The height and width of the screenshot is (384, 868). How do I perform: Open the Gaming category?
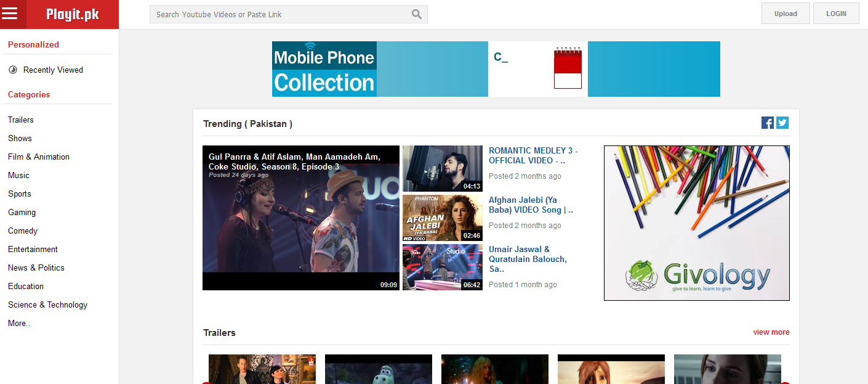pos(22,212)
